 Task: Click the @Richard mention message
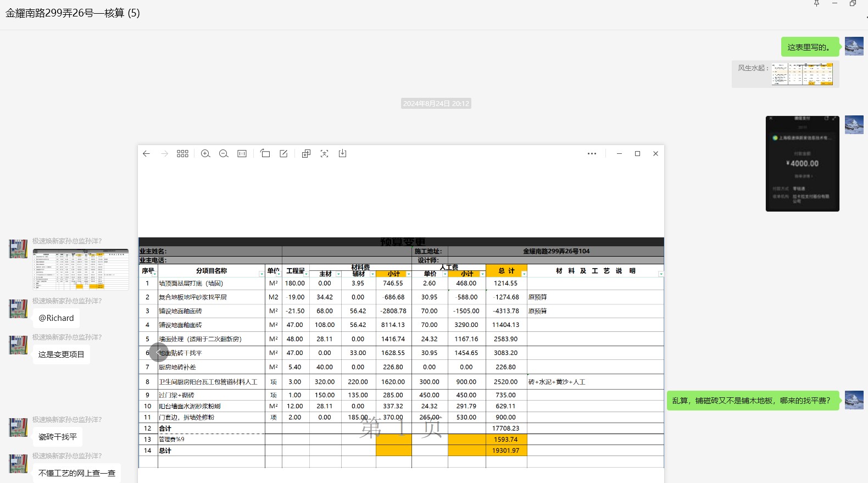(x=56, y=318)
